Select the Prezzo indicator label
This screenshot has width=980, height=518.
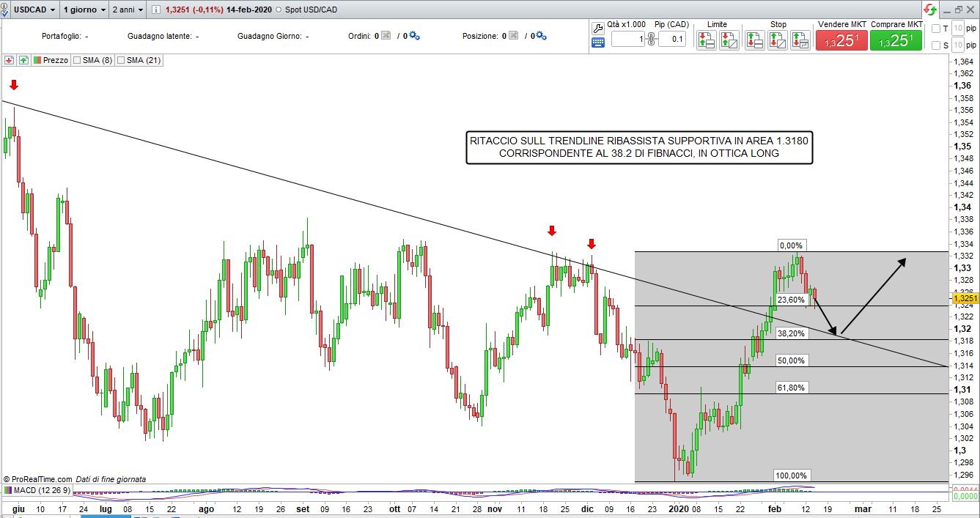(55, 60)
